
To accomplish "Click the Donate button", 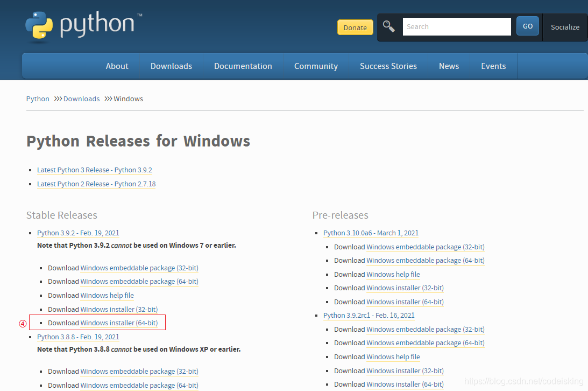I will pos(355,27).
